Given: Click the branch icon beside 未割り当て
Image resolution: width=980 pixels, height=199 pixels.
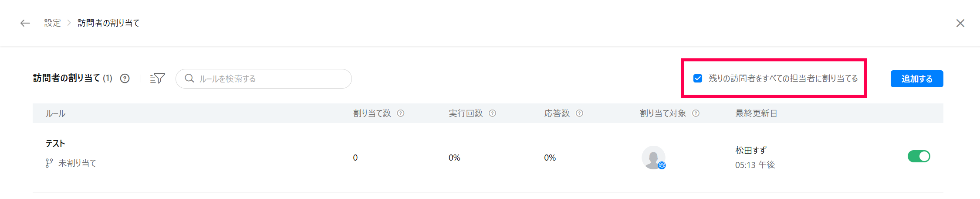Looking at the screenshot, I should (49, 163).
